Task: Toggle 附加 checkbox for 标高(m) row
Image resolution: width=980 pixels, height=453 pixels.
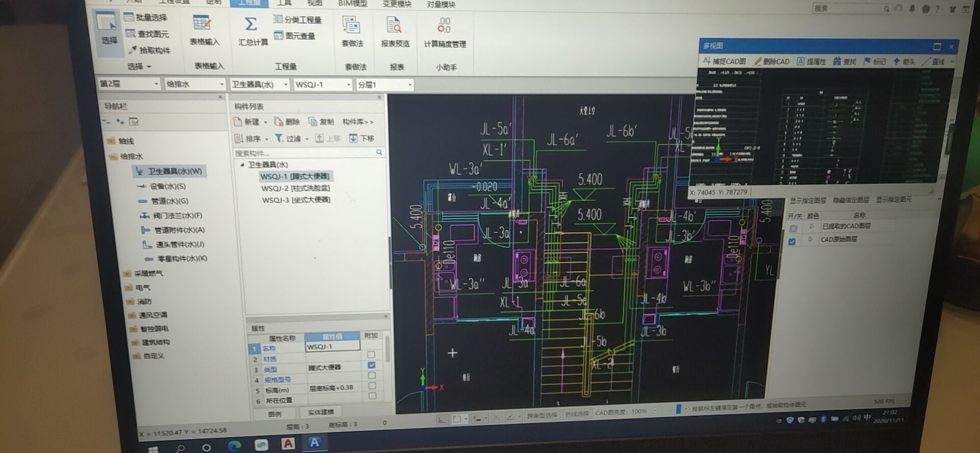Action: [x=372, y=386]
